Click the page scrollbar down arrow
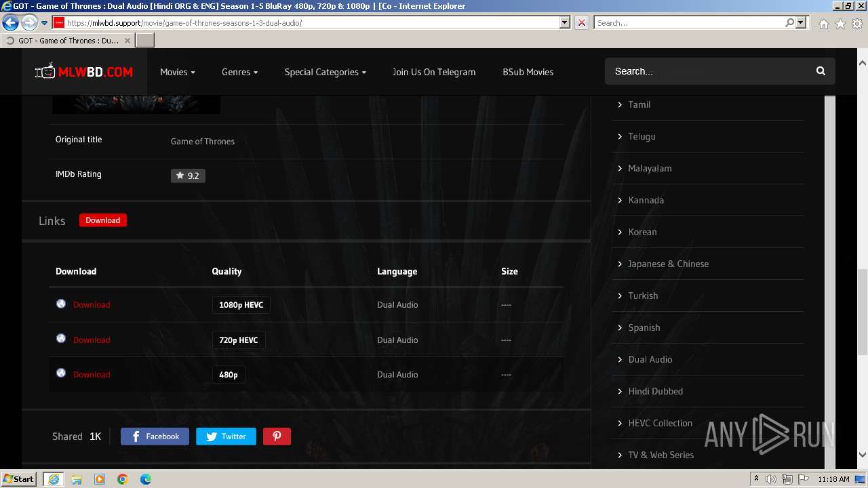This screenshot has height=488, width=868. coord(863,455)
